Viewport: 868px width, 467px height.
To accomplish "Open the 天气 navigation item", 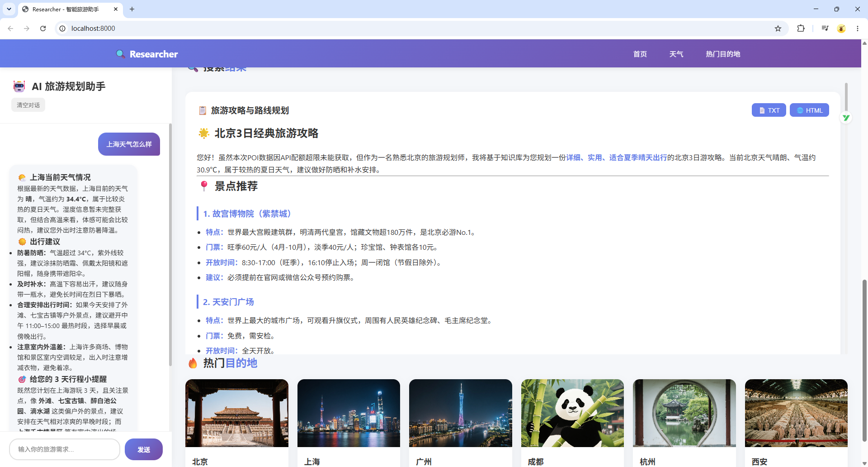I will click(676, 54).
